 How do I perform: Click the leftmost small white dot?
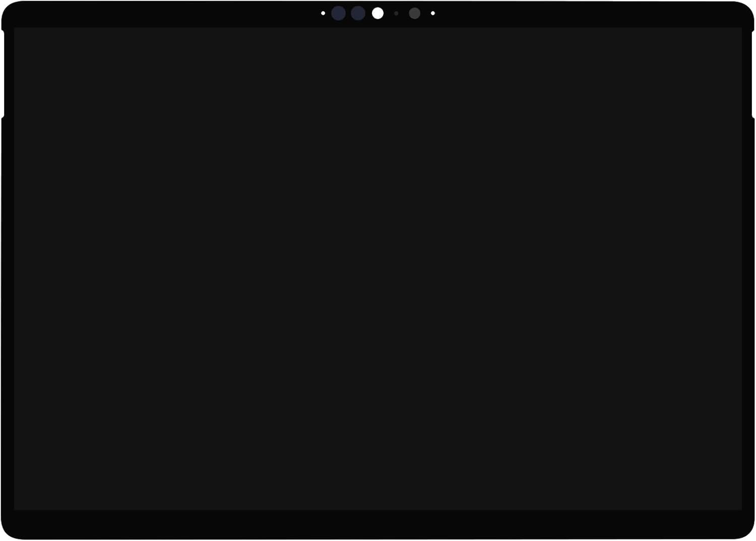click(x=323, y=14)
